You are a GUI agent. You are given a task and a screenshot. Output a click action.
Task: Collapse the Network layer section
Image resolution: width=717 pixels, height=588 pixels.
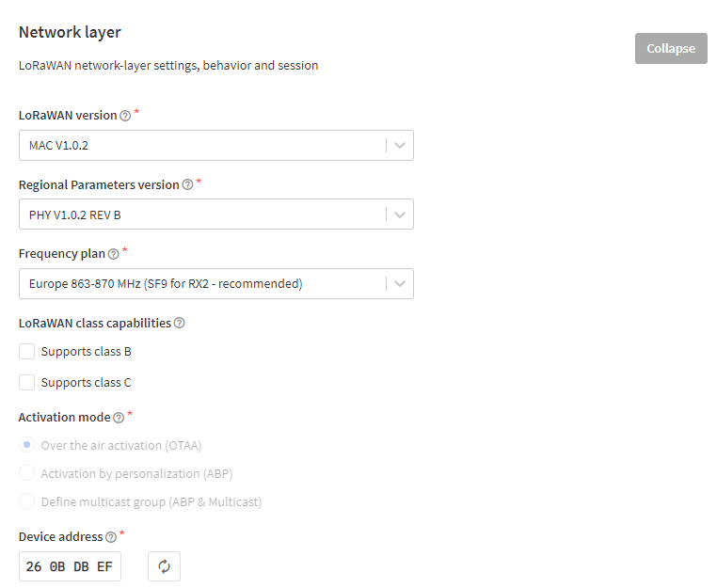click(x=670, y=49)
